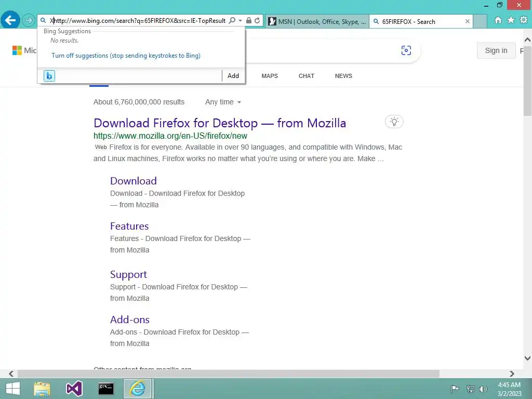Open the Windows Start button
This screenshot has width=532, height=399.
click(x=13, y=389)
